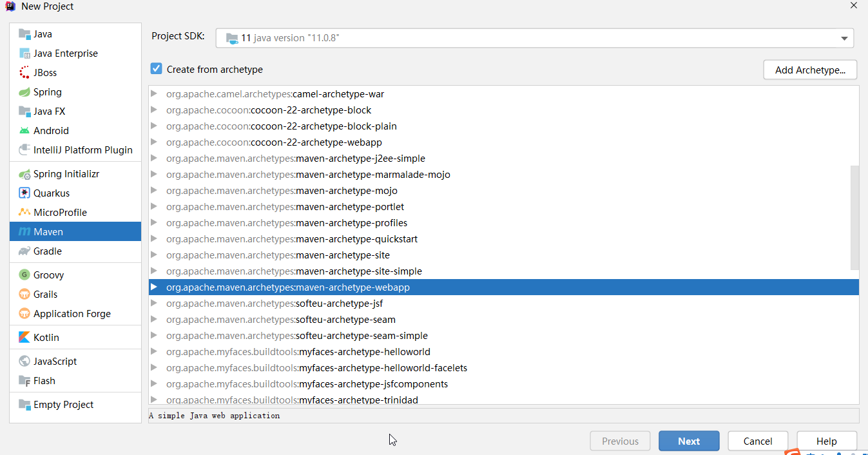This screenshot has width=868, height=455.
Task: Select the Grails icon
Action: pyautogui.click(x=24, y=295)
